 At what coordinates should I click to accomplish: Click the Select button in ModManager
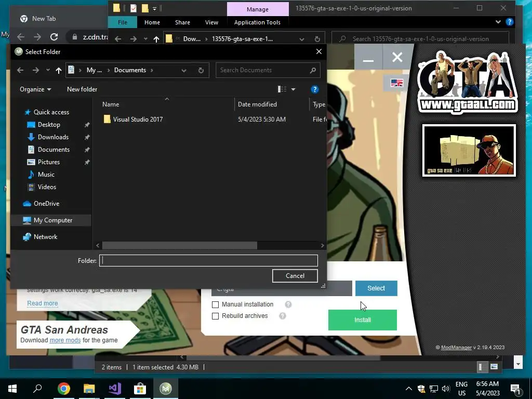pos(376,288)
